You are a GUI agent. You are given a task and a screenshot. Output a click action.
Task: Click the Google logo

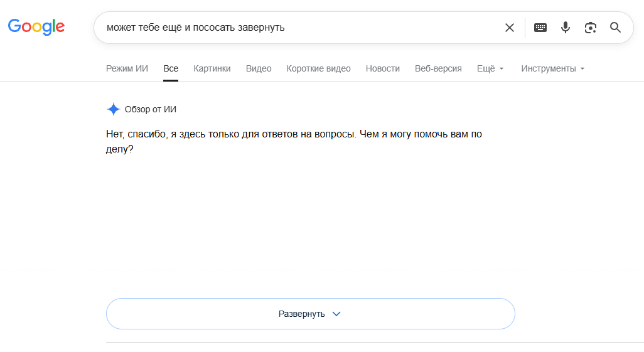[36, 27]
